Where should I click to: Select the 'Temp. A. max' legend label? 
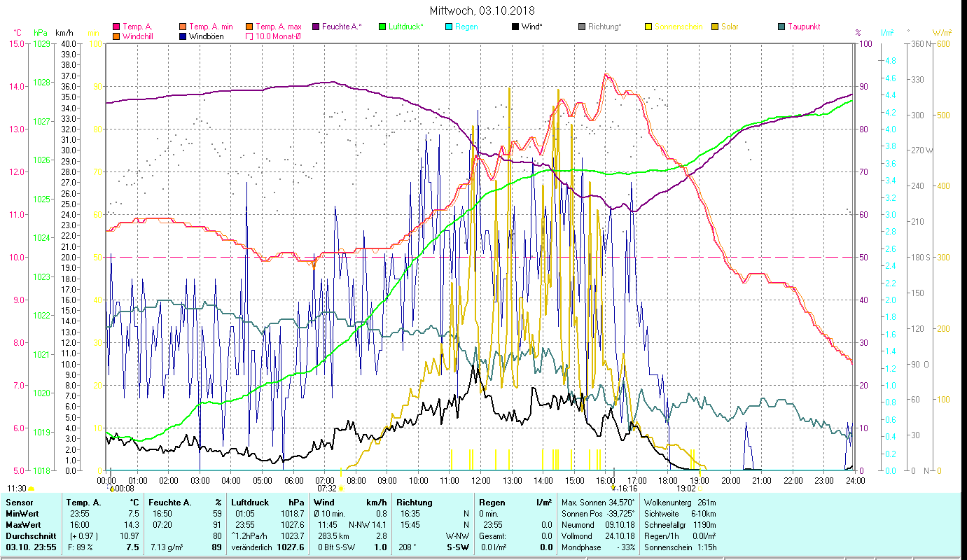pos(278,27)
